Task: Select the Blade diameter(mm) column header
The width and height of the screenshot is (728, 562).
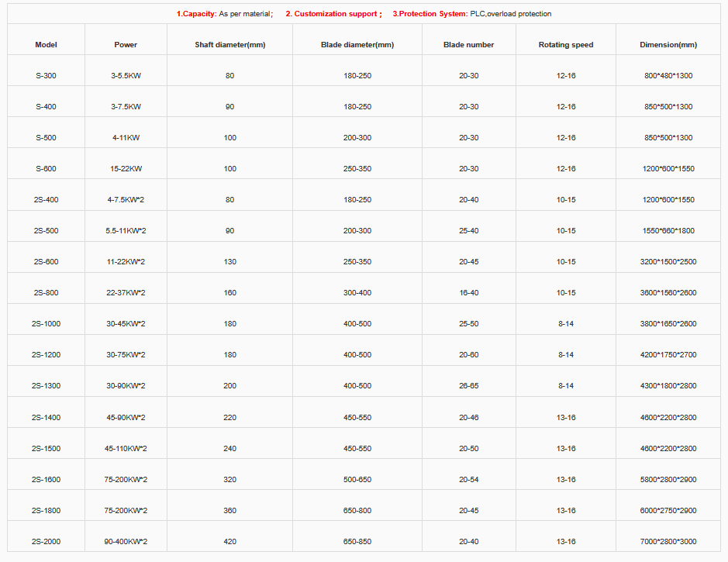Action: point(357,45)
